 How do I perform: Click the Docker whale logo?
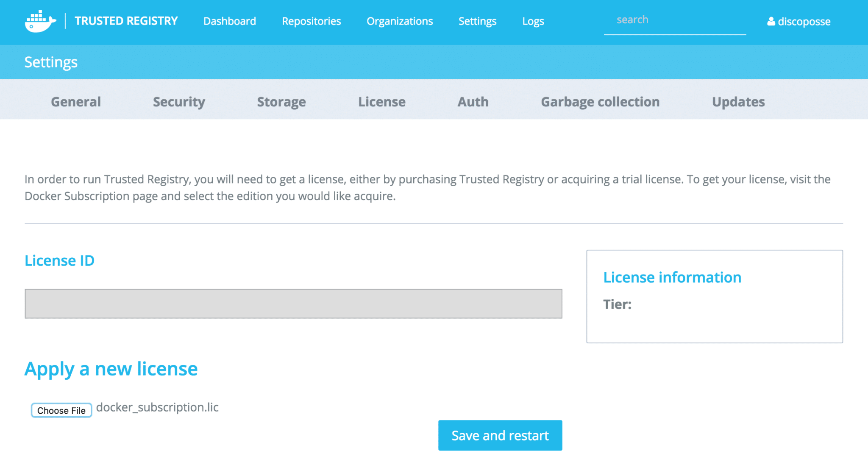coord(40,21)
